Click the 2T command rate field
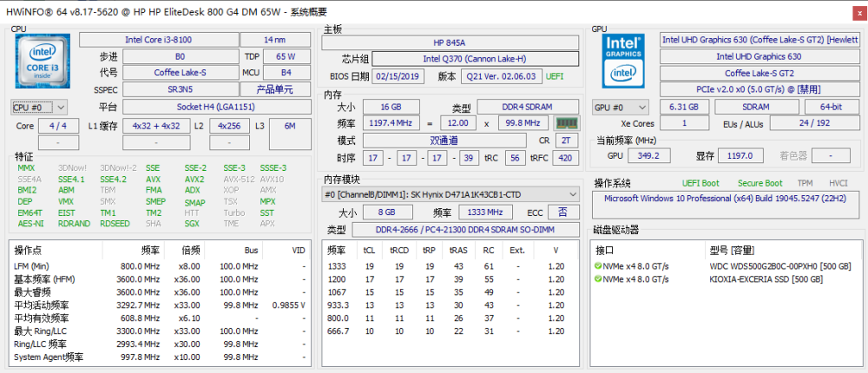 click(567, 141)
